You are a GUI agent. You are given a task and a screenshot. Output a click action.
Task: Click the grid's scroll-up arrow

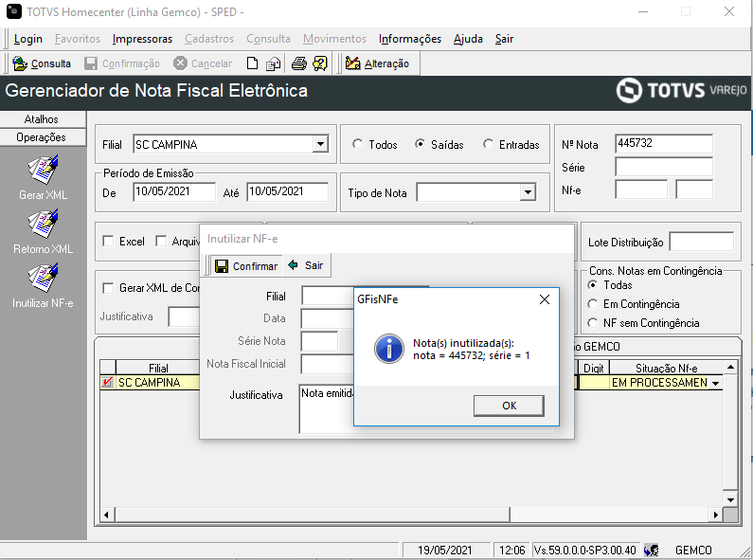(730, 368)
